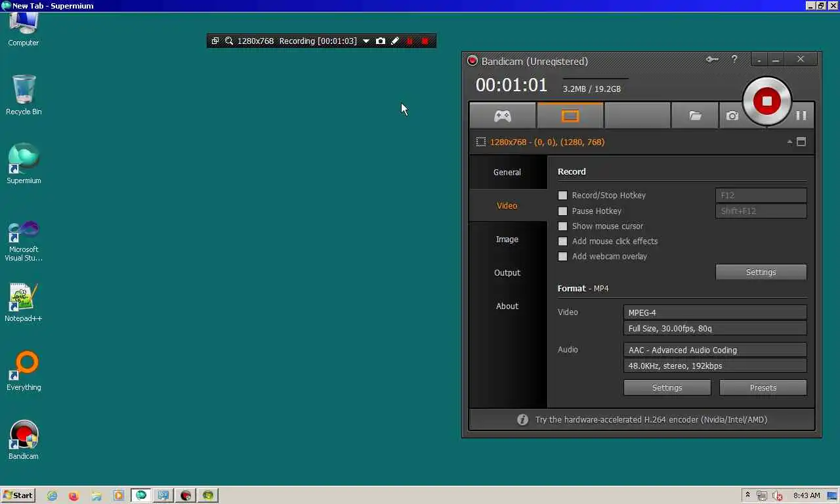Open the Presets button
The width and height of the screenshot is (840, 504).
[x=763, y=387]
